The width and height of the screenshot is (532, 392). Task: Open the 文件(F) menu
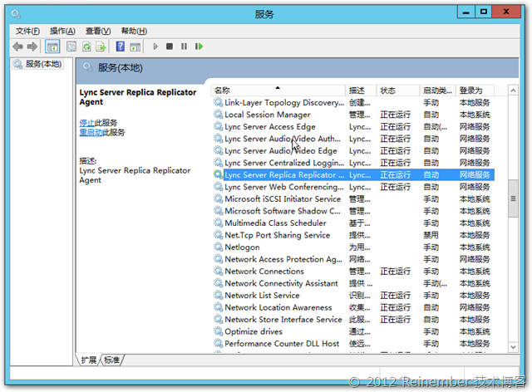[27, 32]
